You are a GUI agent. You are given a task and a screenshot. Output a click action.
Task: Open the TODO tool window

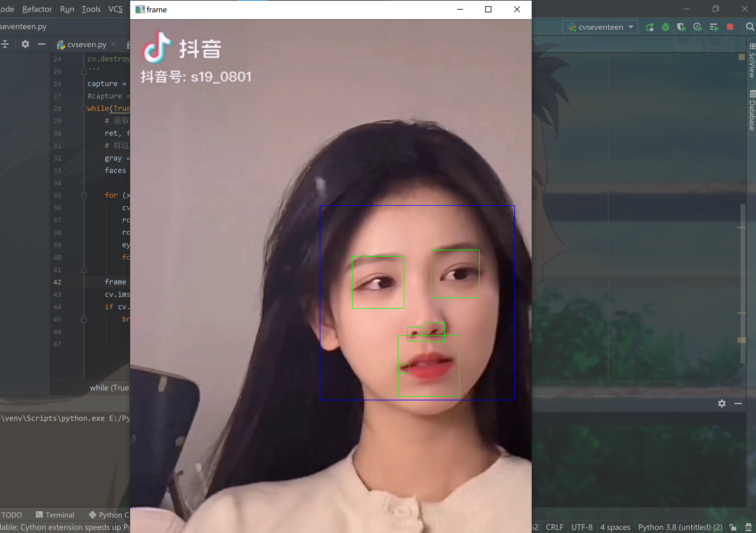coord(11,514)
